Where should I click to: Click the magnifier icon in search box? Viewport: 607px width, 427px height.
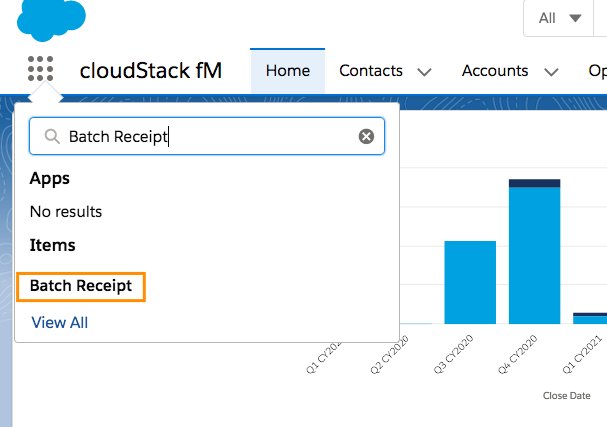[x=52, y=136]
